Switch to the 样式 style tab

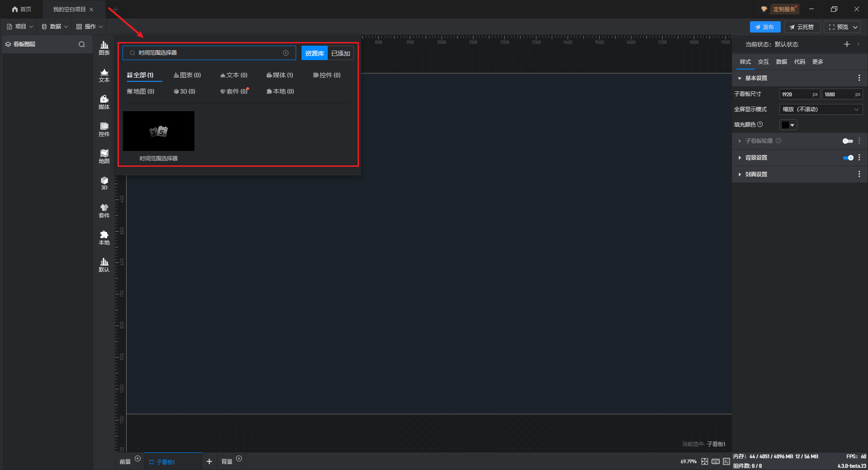point(745,62)
